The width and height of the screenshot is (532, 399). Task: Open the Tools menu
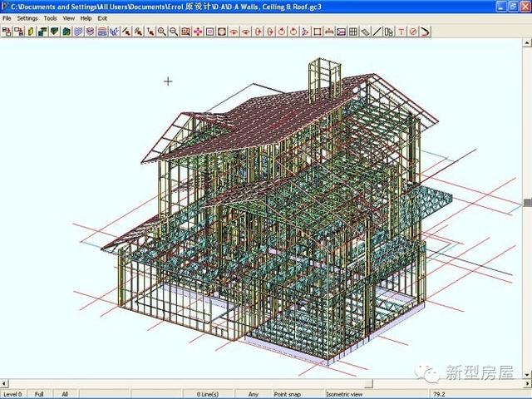[x=50, y=18]
